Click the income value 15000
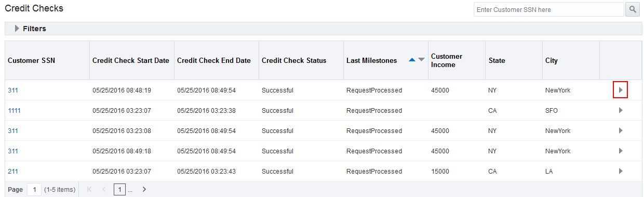Screen dimensions: 644x197 (x=440, y=172)
